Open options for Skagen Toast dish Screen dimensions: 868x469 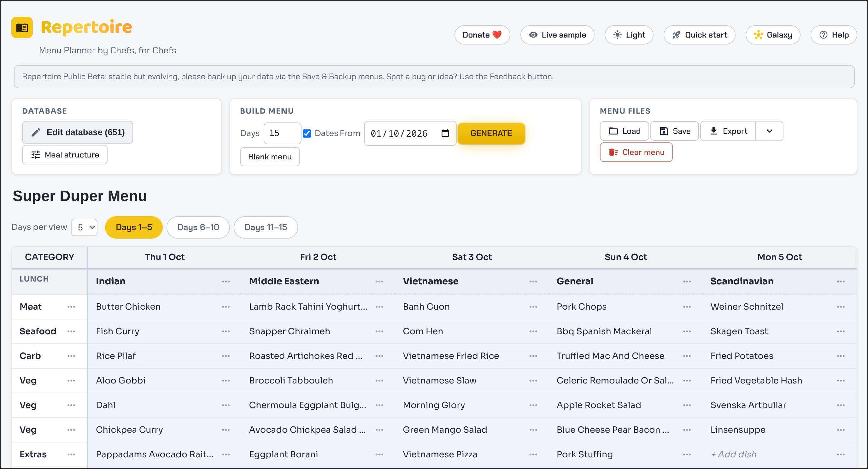click(841, 331)
